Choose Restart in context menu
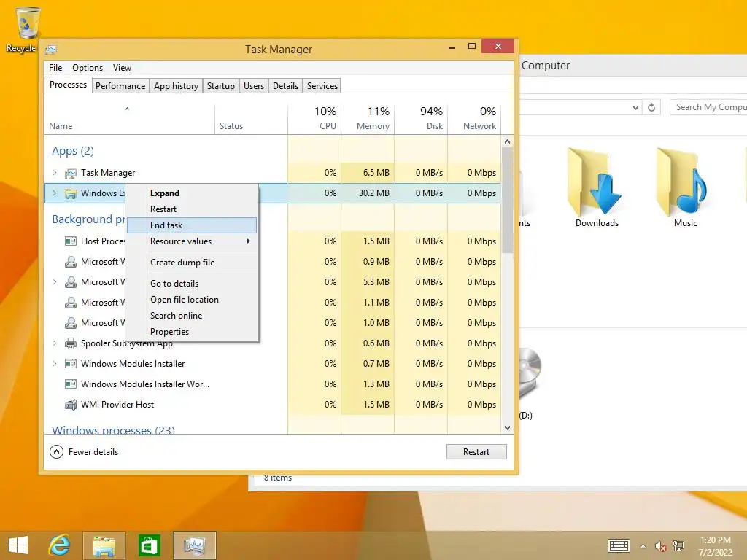This screenshot has height=560, width=747. [x=193, y=209]
